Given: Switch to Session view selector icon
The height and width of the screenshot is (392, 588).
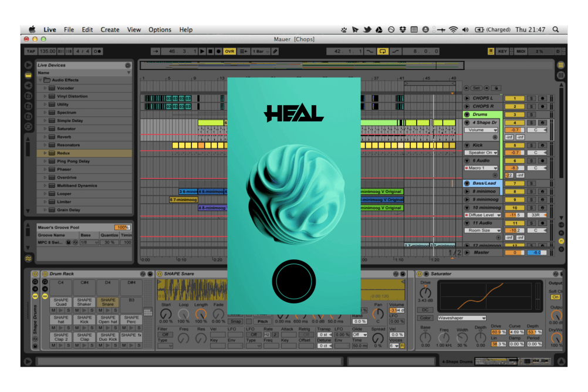Looking at the screenshot, I should pos(561,75).
